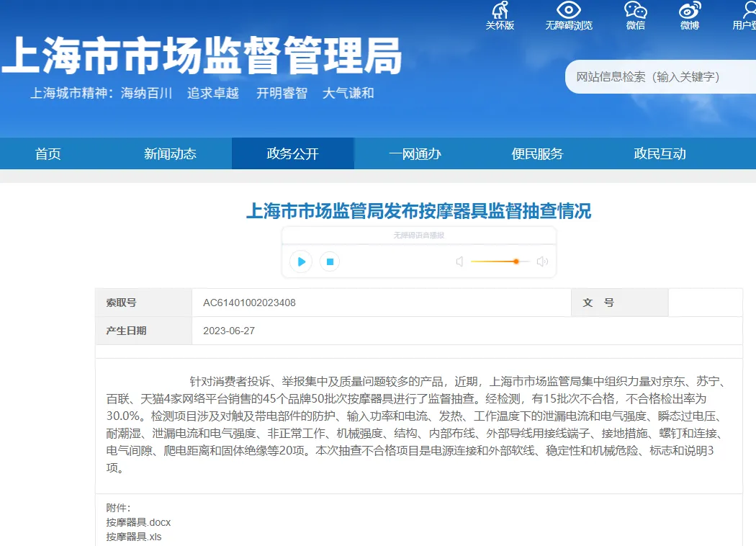This screenshot has height=546, width=756.
Task: Download the 按摩器具.docx attachment
Action: click(138, 522)
